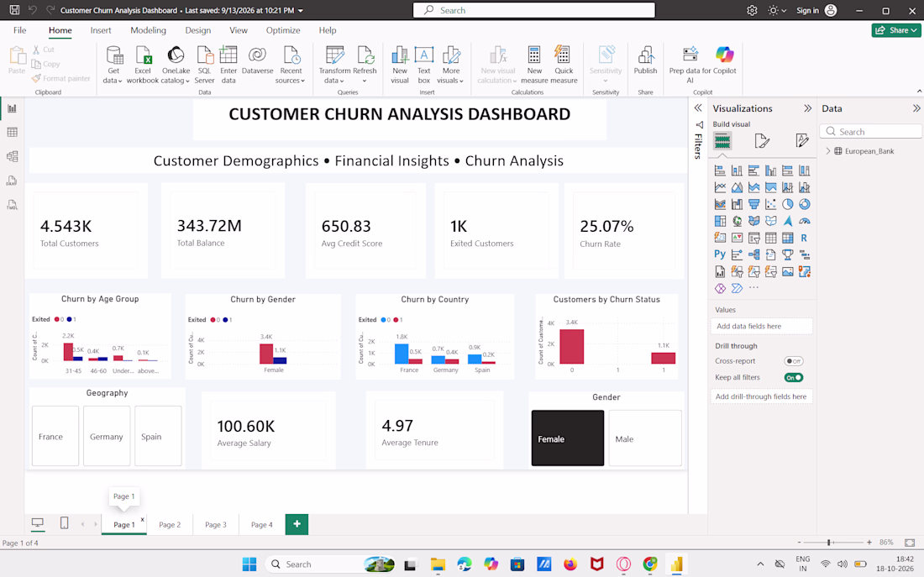Toggle Cross-report drill through switch
This screenshot has width=924, height=577.
[x=793, y=361]
